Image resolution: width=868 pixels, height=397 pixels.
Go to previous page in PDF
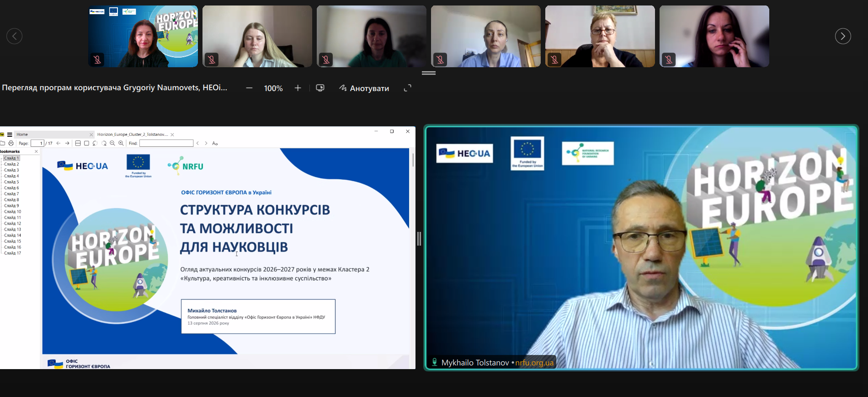59,143
